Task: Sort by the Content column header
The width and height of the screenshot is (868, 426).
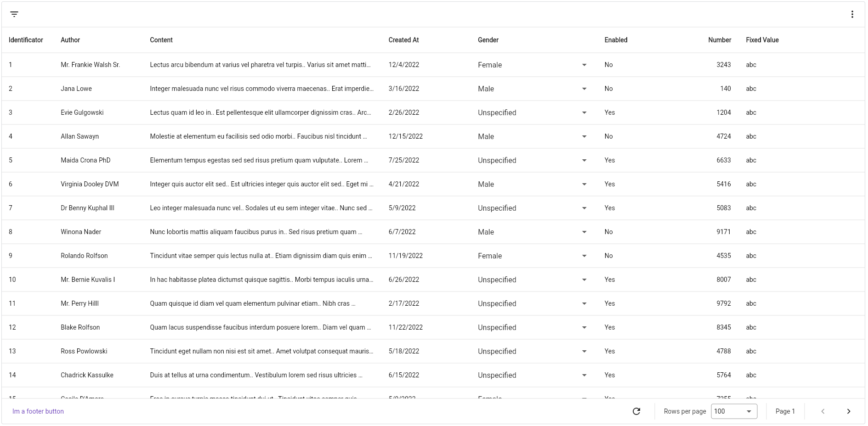Action: click(x=161, y=40)
